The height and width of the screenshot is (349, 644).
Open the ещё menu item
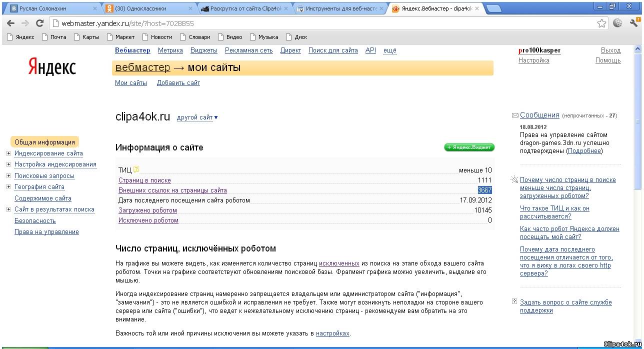point(390,50)
